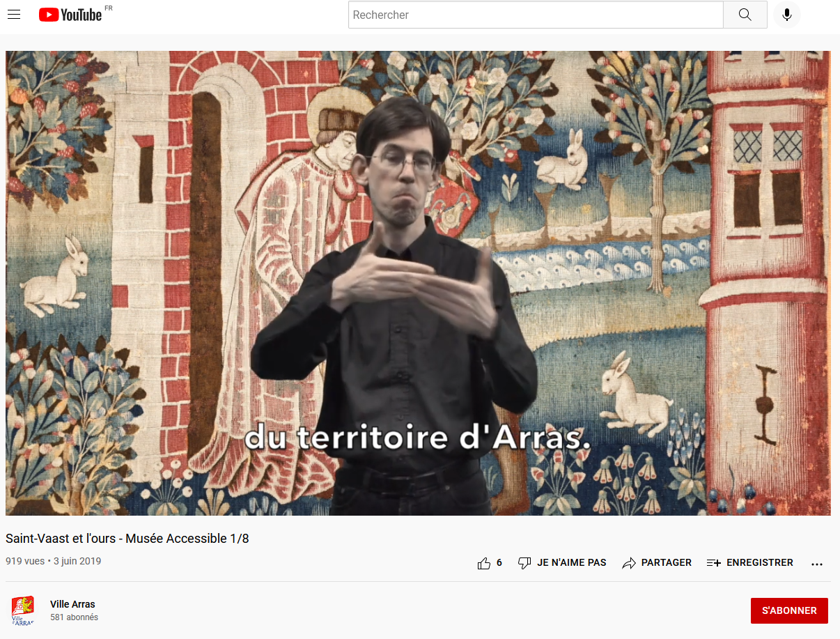Image resolution: width=840 pixels, height=639 pixels.
Task: Click the PARTAGER label
Action: click(x=666, y=562)
